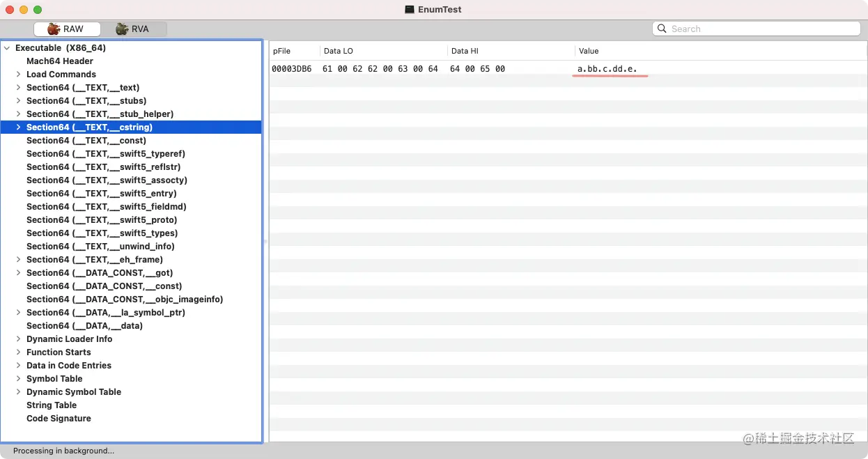Screen dimensions: 868x459
Task: Select Code Signature row
Action: (131, 419)
